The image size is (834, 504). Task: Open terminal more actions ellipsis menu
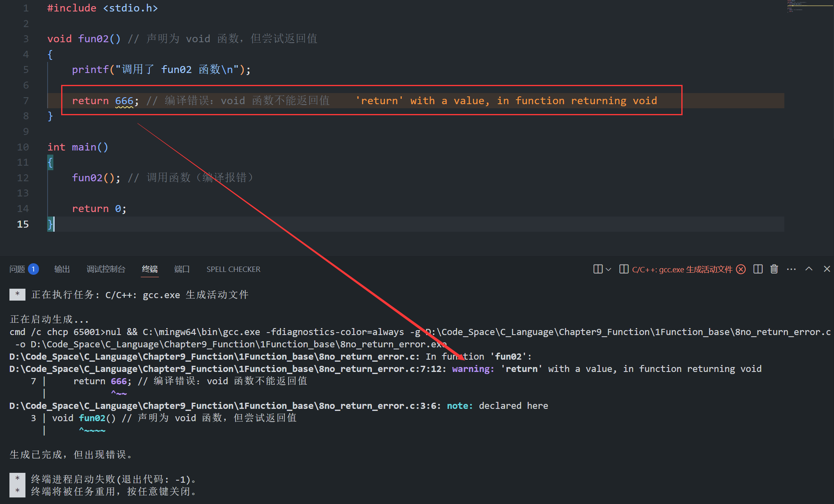tap(791, 269)
